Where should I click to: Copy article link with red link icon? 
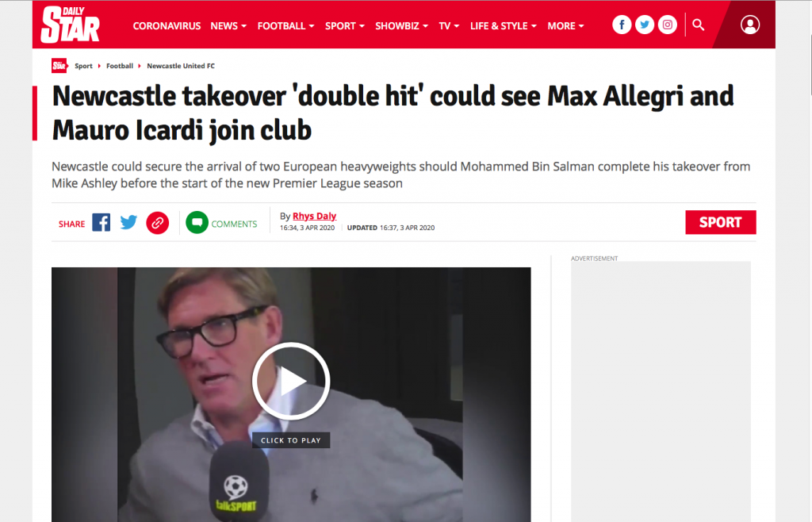click(158, 223)
